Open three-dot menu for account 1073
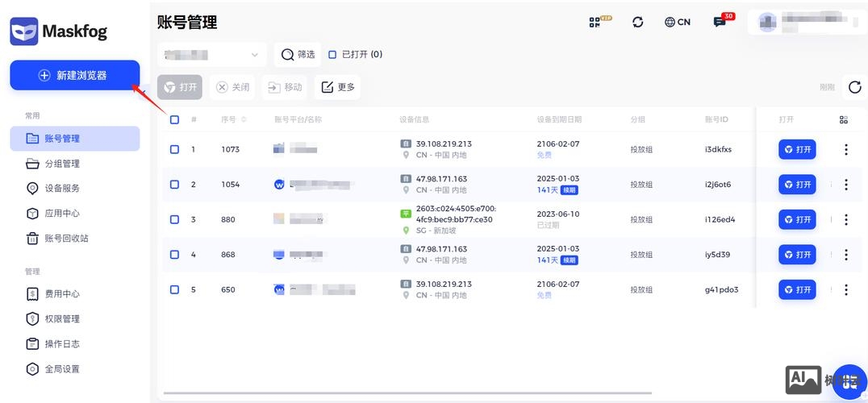The width and height of the screenshot is (868, 403). tap(845, 149)
